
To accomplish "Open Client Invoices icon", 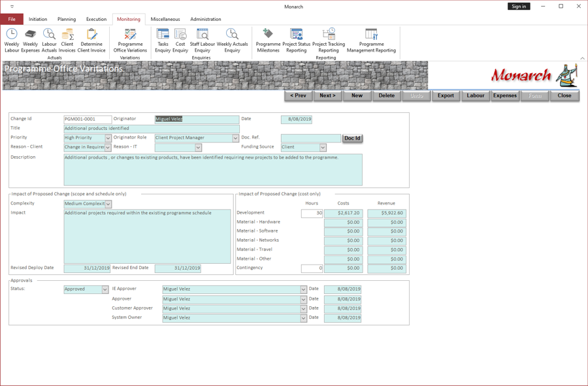I will pos(67,40).
